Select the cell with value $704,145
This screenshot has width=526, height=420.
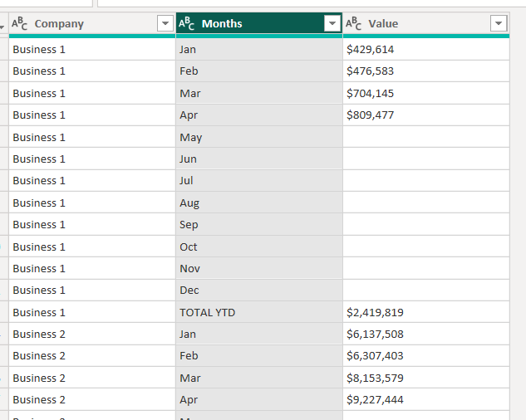(x=426, y=93)
